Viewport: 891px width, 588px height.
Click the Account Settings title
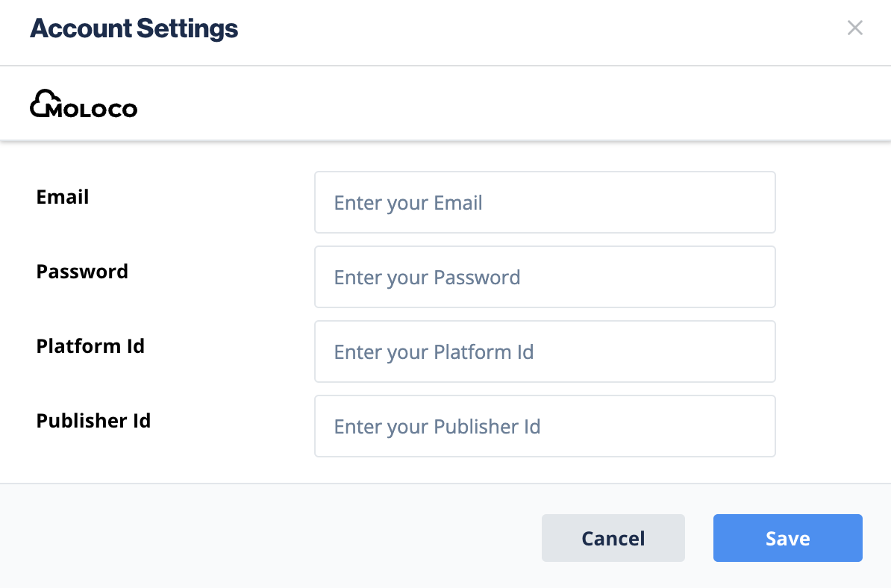(134, 29)
